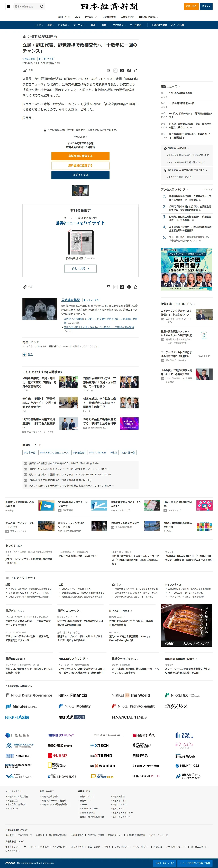Expand the 速報 navigation dropdown
Viewport: 218px width, 868px height.
pos(51,25)
